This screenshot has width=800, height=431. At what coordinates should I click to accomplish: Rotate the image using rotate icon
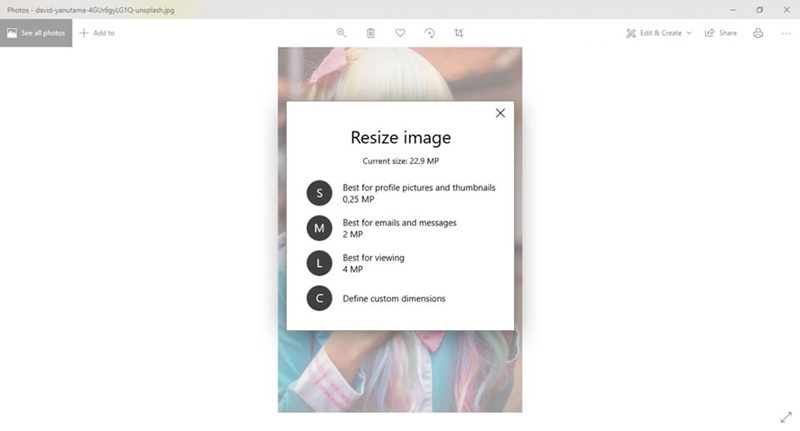pyautogui.click(x=430, y=33)
